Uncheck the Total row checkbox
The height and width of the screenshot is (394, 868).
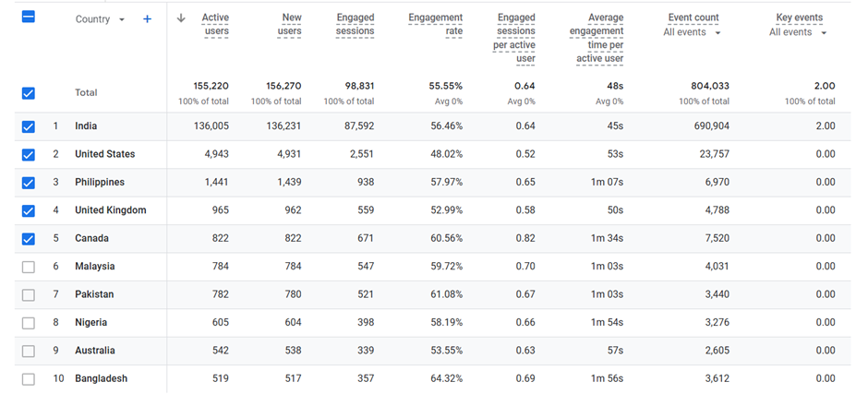pyautogui.click(x=28, y=93)
